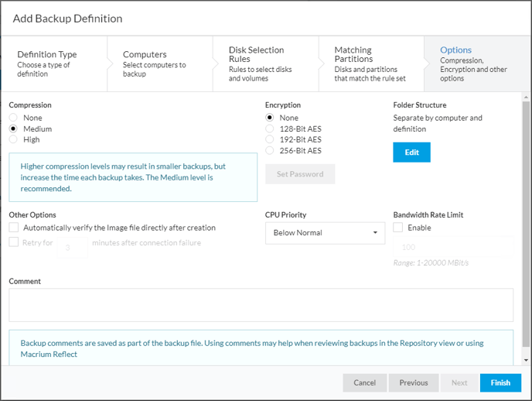Viewport: 532px width, 401px height.
Task: Go back with the Previous button
Action: (x=413, y=382)
